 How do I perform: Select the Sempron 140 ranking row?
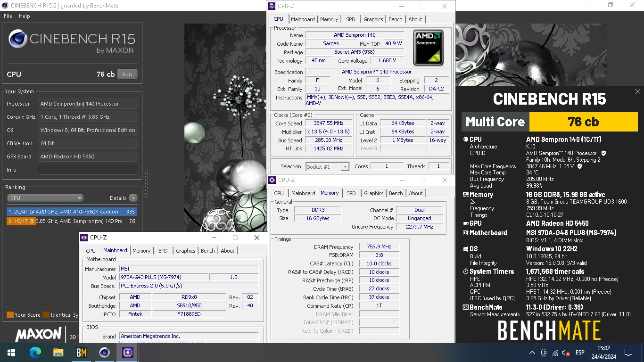(x=72, y=221)
